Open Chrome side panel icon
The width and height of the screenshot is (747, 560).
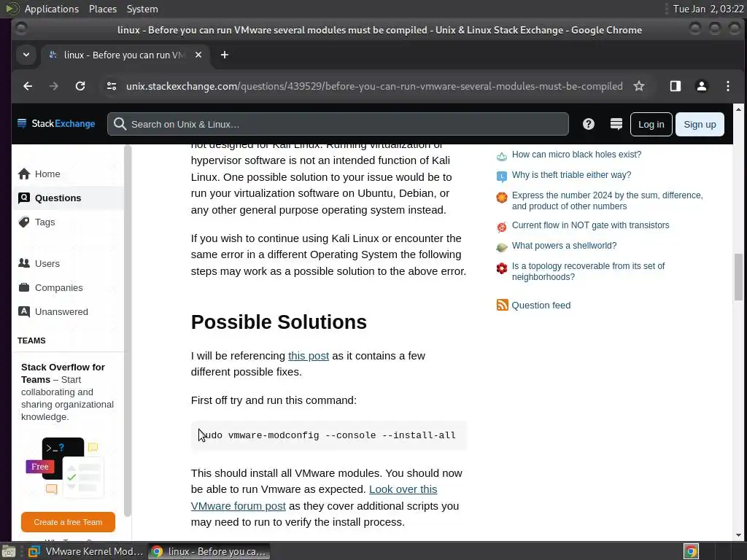(675, 86)
